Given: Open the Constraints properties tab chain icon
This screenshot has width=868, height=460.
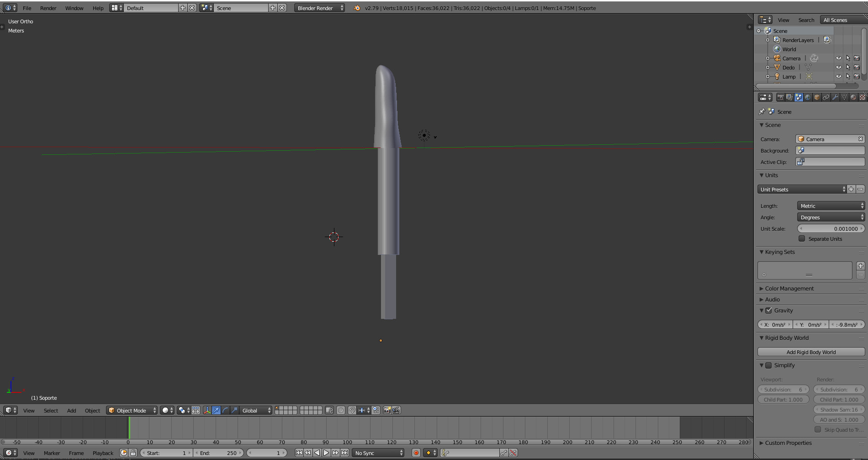Looking at the screenshot, I should pyautogui.click(x=826, y=97).
